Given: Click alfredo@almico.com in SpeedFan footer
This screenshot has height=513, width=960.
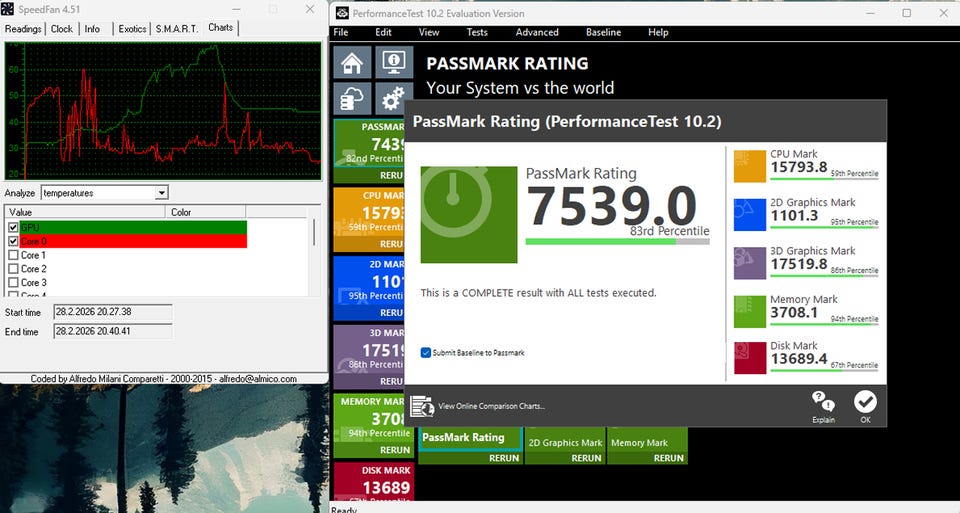Looking at the screenshot, I should click(x=258, y=379).
